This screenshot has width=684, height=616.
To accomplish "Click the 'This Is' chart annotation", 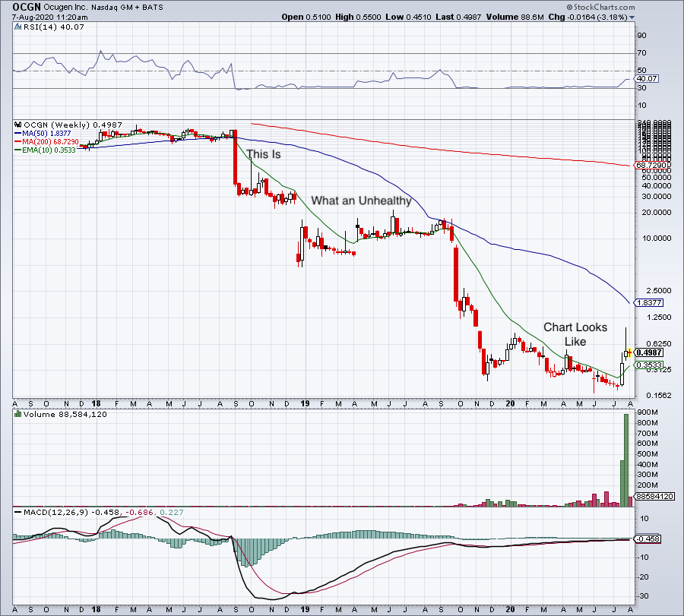I will click(x=264, y=154).
